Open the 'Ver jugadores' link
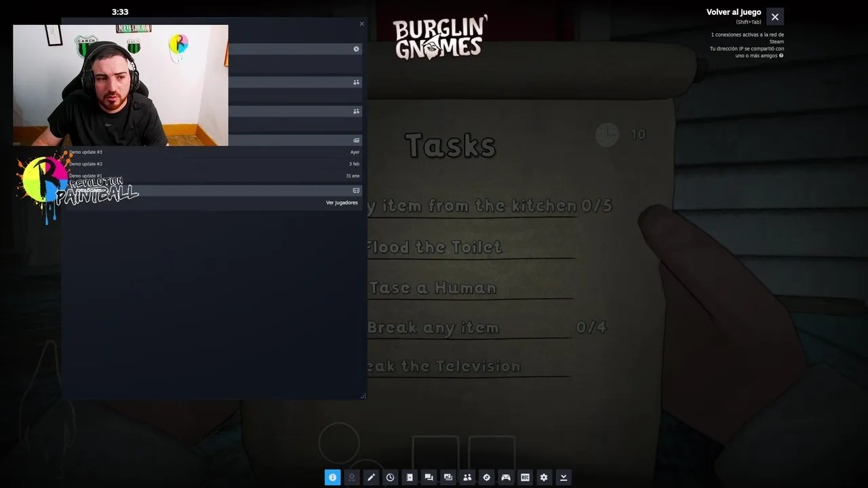The height and width of the screenshot is (488, 868). click(342, 203)
